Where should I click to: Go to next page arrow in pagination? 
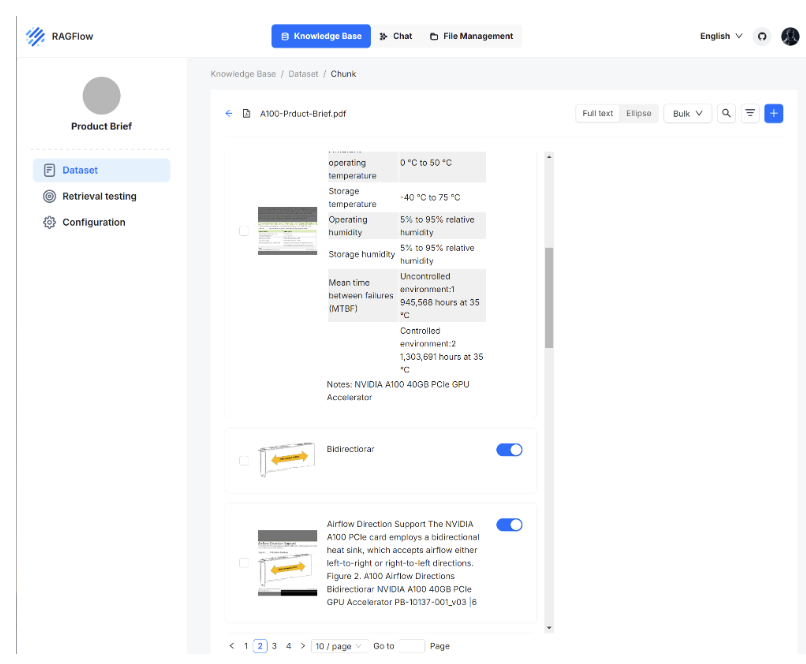point(303,646)
